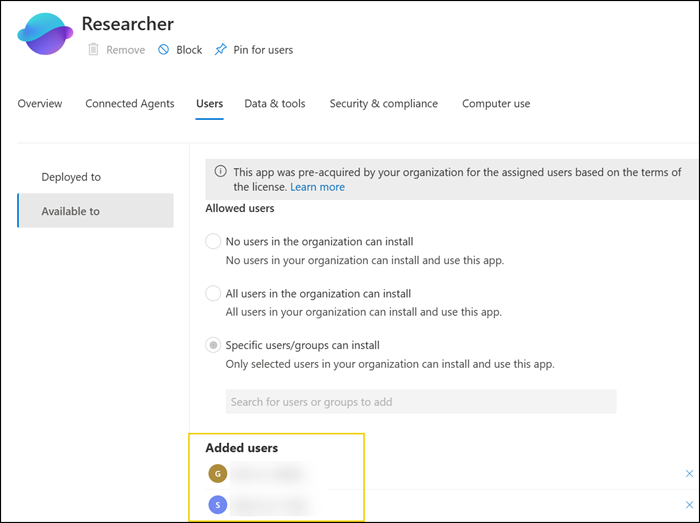Open the Security & compliance tab

(x=383, y=104)
